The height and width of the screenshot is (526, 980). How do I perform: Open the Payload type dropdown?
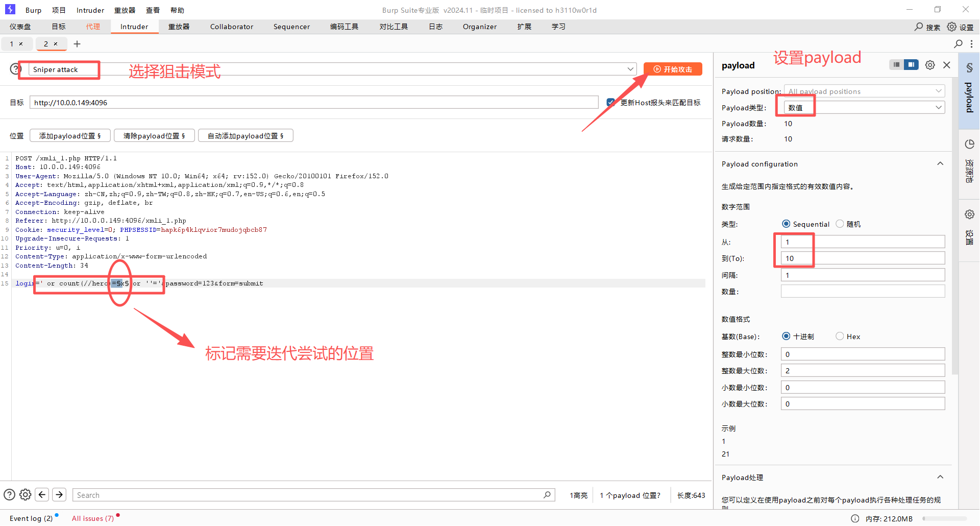point(865,107)
